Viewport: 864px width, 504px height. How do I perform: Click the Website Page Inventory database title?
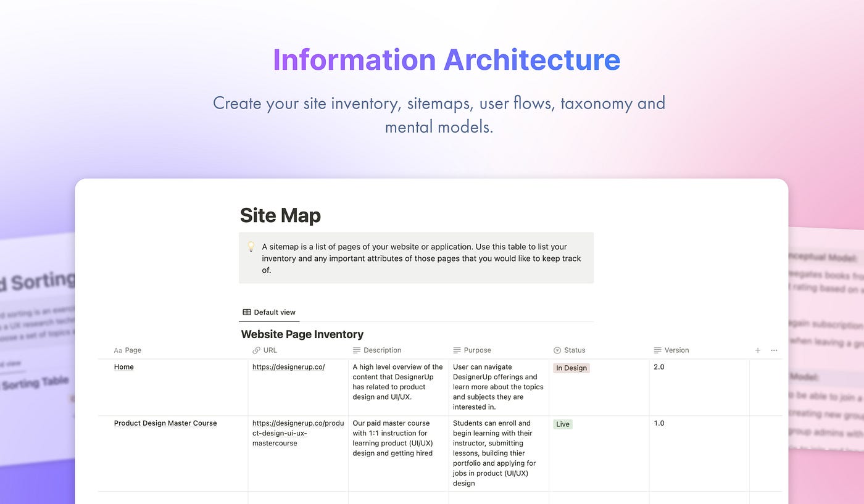click(302, 334)
